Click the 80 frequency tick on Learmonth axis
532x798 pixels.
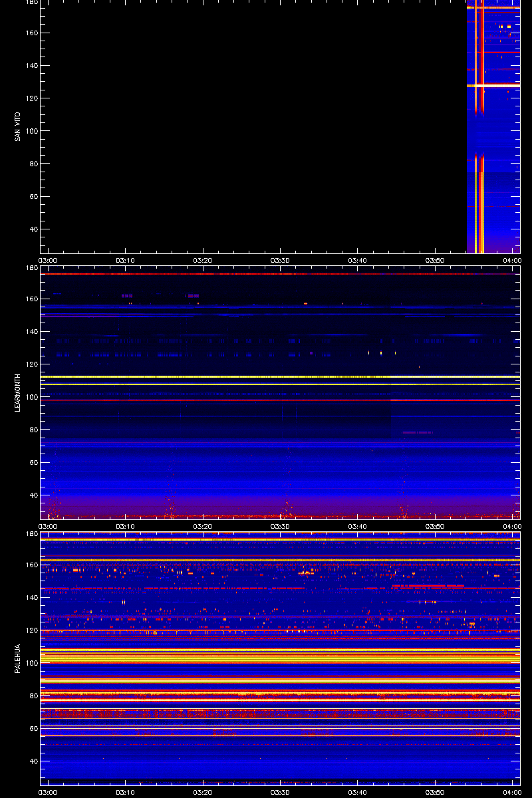point(33,430)
